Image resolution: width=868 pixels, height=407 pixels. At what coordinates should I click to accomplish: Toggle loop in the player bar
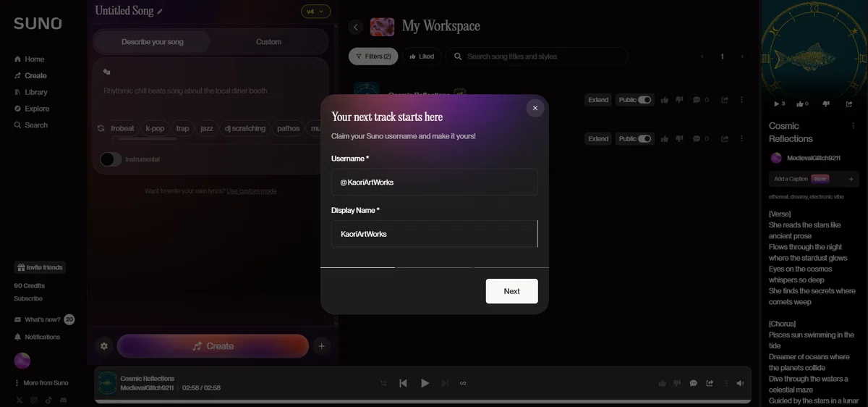(x=464, y=383)
